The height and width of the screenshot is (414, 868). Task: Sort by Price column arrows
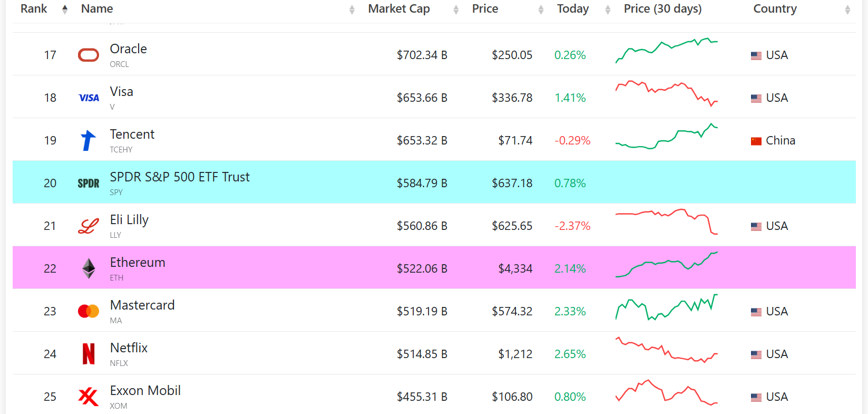point(541,9)
